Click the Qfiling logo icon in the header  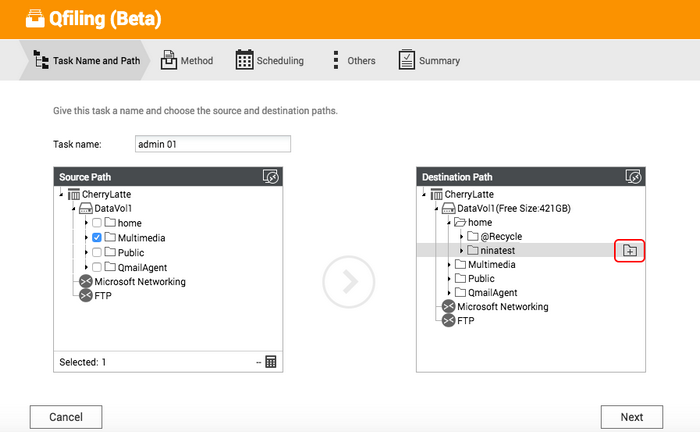35,19
